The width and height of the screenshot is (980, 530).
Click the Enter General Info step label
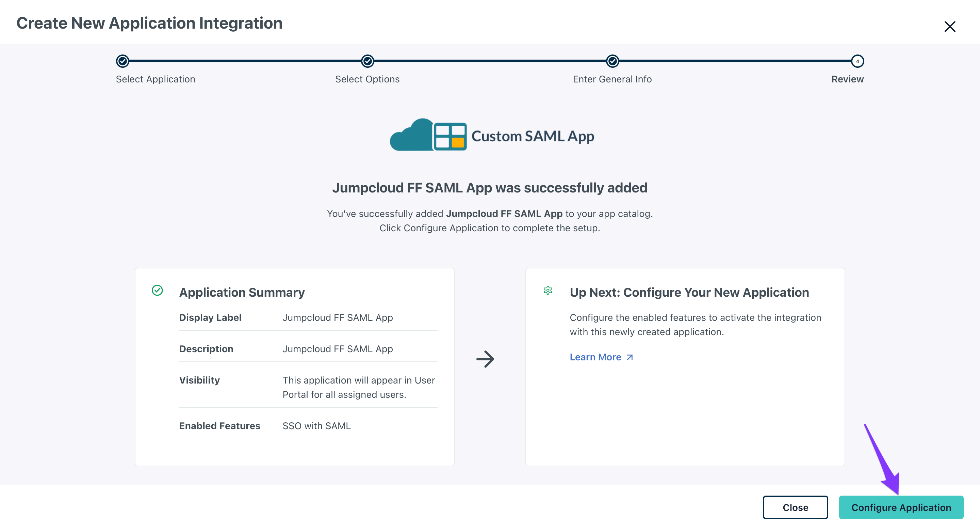coord(612,79)
